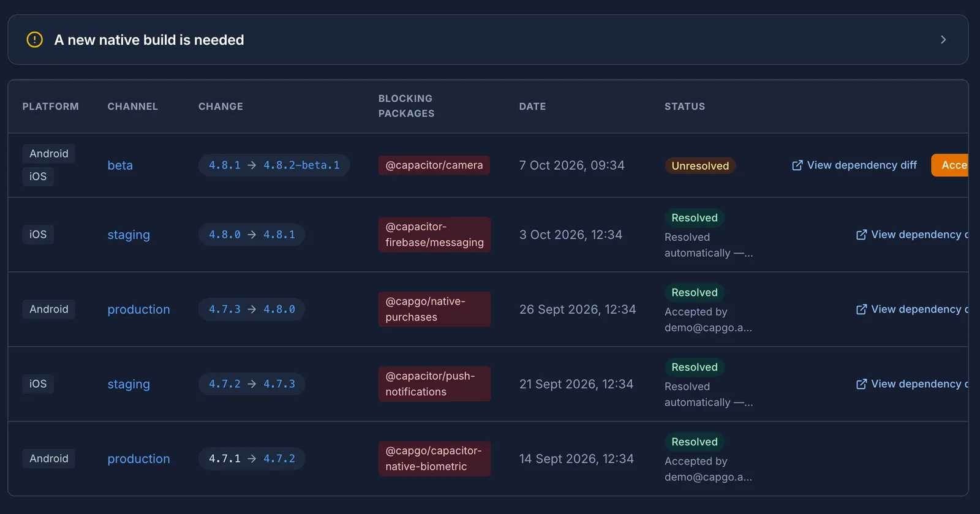Open the staging channel link dated 3 Oct
980x514 pixels.
point(129,235)
